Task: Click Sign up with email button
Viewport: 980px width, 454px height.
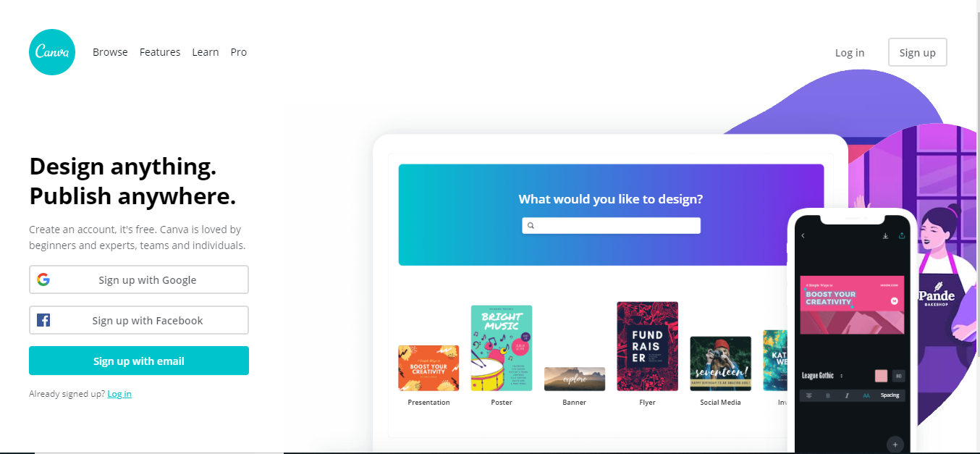Action: point(139,361)
